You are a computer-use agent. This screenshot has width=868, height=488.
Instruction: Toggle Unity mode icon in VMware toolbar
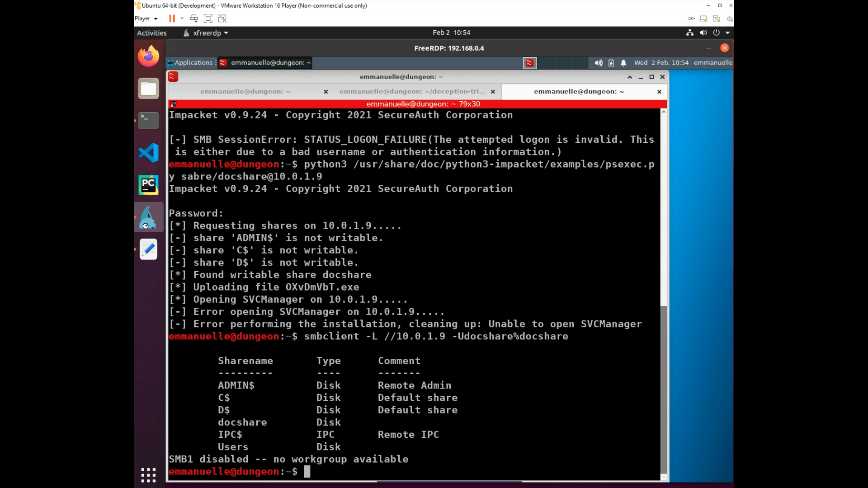click(222, 19)
